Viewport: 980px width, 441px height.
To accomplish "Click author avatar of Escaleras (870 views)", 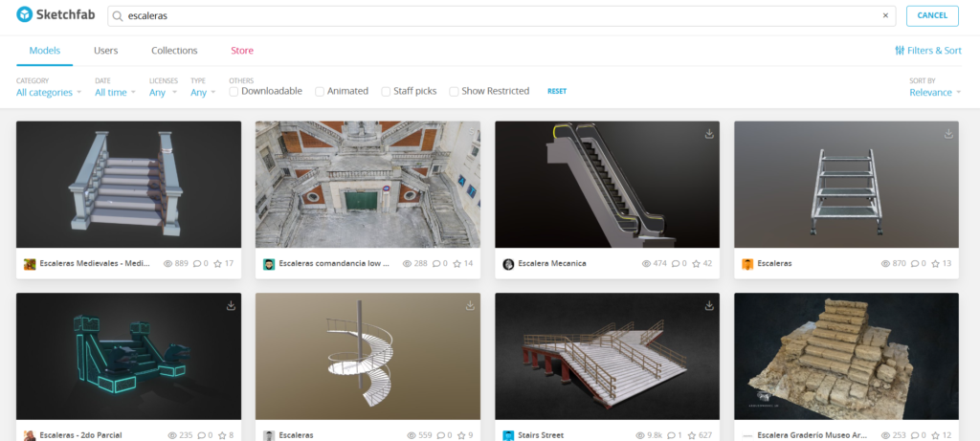I will point(747,264).
